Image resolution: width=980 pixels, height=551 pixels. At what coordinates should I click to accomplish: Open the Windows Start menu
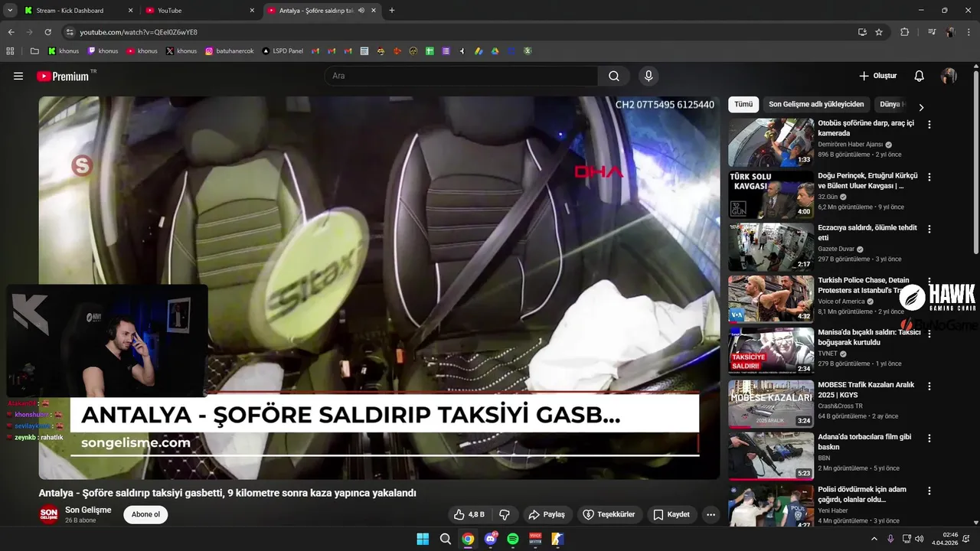click(x=423, y=539)
